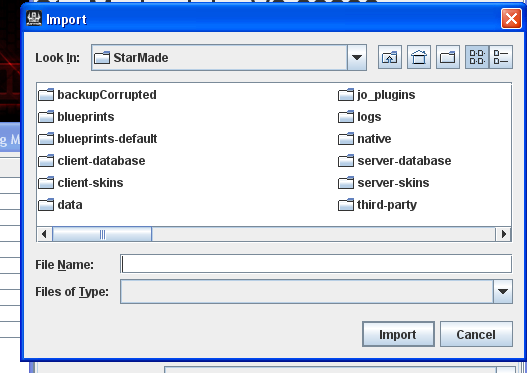This screenshot has height=373, width=527.
Task: Switch to List view
Action: [477, 57]
